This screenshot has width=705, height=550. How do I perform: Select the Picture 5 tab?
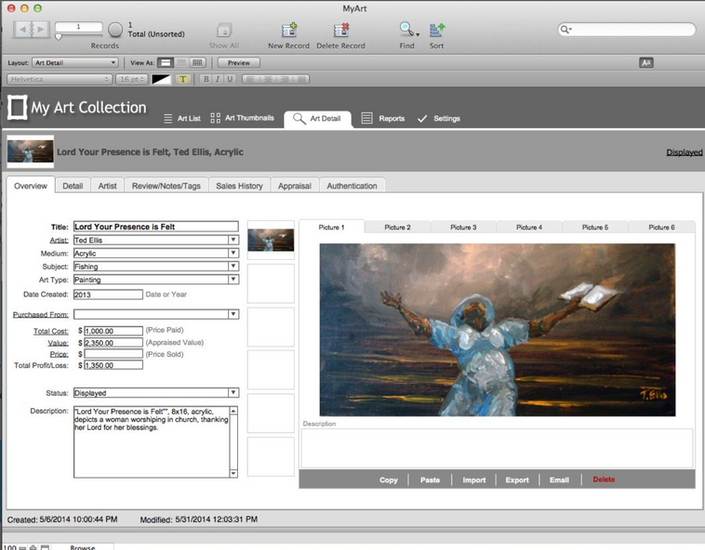point(595,227)
